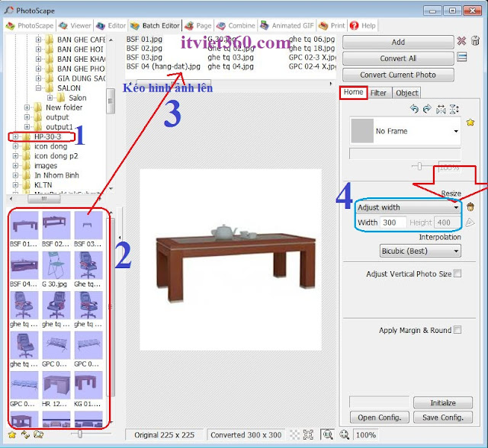Expand the icon dong folder
488x448 pixels.
(15, 146)
